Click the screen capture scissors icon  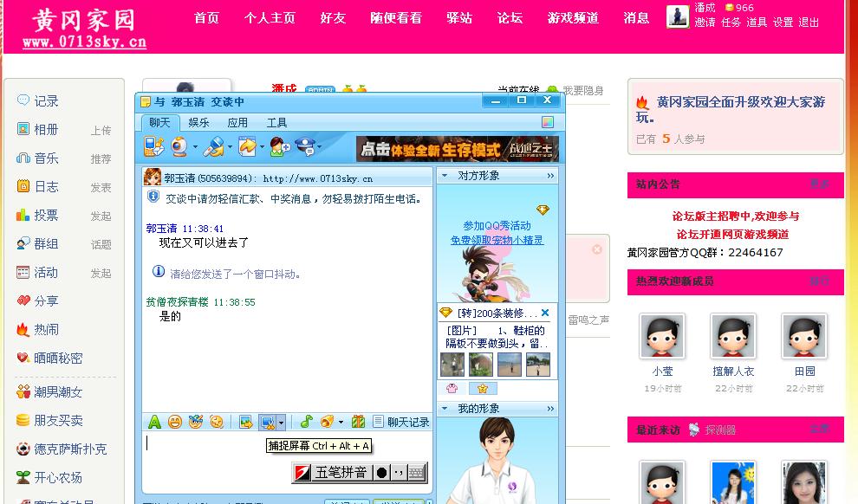tap(268, 422)
